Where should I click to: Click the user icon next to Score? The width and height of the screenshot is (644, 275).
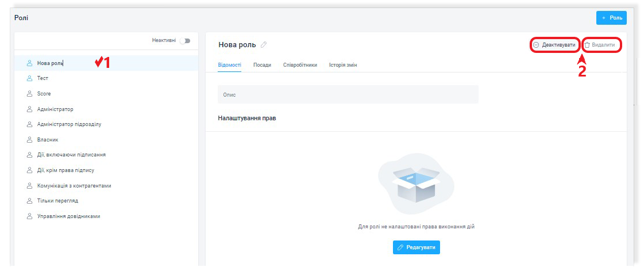pos(29,94)
